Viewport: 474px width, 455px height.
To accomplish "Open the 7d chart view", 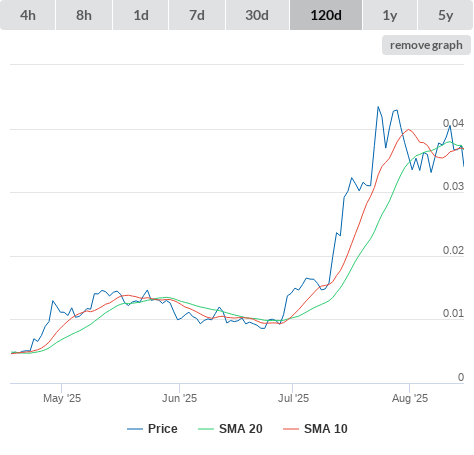I will point(197,15).
